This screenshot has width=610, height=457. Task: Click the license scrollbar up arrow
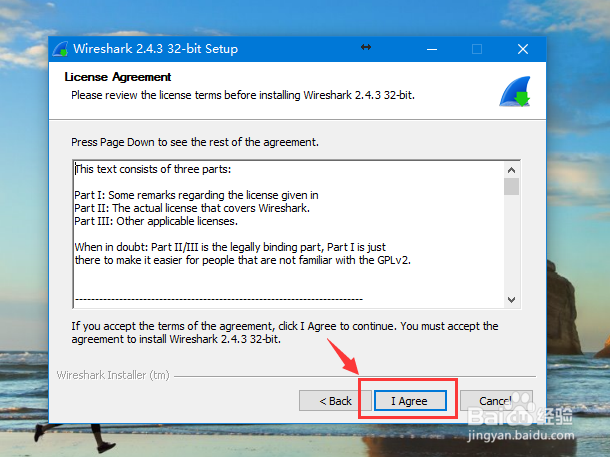click(x=512, y=170)
